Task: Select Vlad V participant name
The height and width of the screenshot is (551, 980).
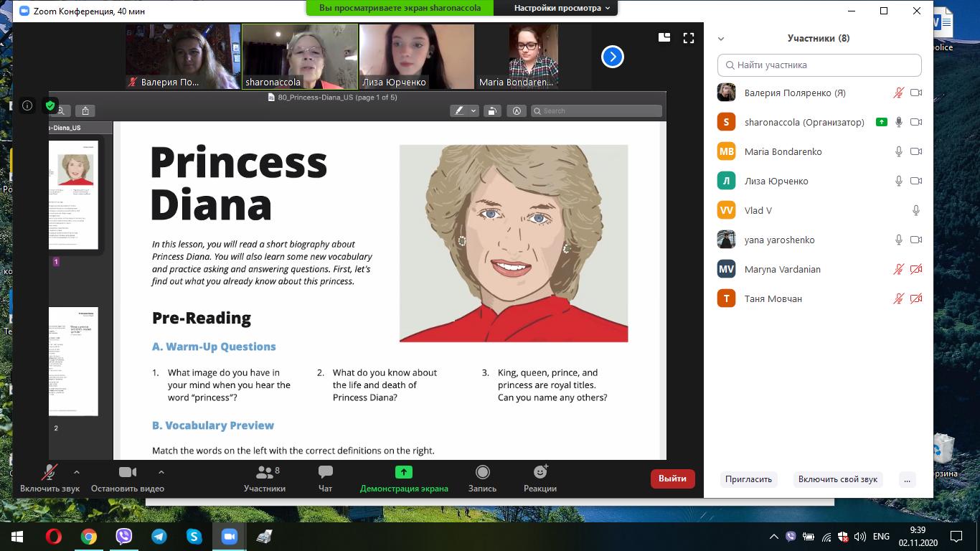Action: [x=758, y=210]
